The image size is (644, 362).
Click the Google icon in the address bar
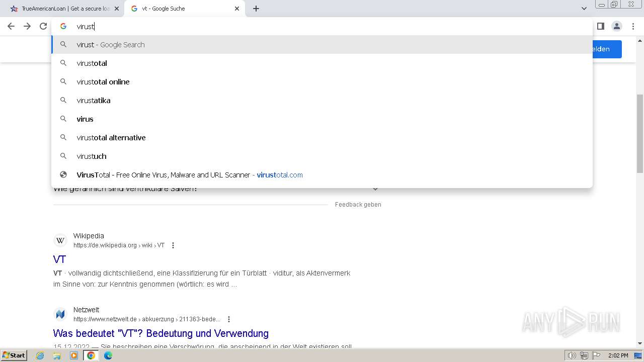tap(63, 26)
